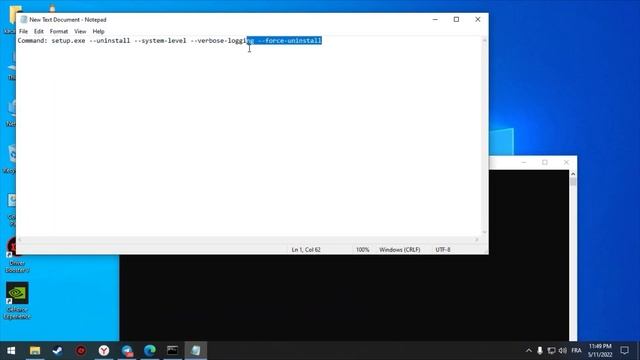Click Notepad's vertical scrollbar down arrow
The height and width of the screenshot is (360, 640).
click(484, 232)
